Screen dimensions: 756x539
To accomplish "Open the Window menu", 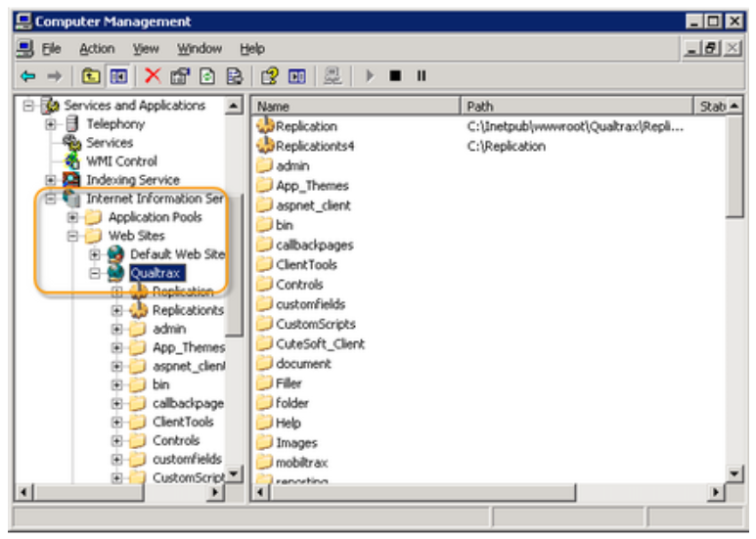I will click(200, 49).
